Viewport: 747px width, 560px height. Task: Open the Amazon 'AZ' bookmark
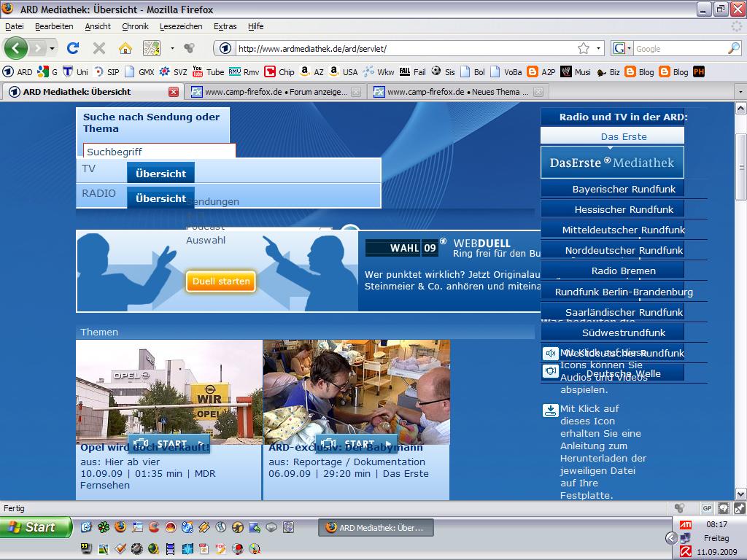tap(311, 72)
